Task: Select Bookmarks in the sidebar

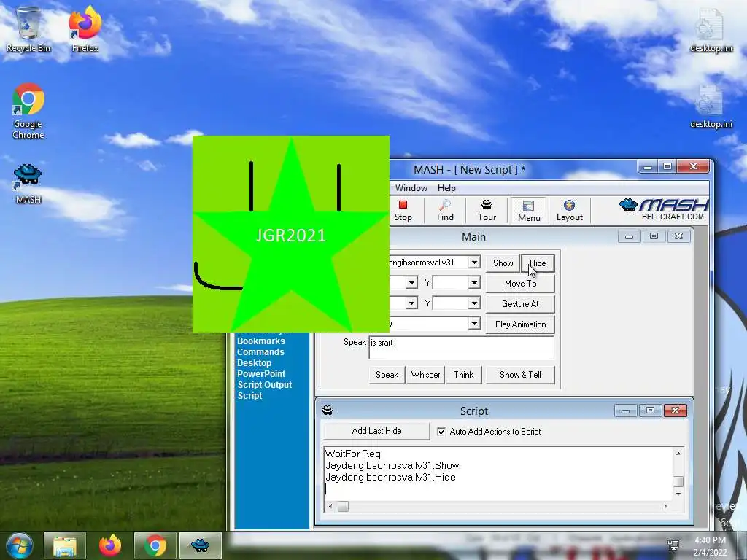Action: pyautogui.click(x=261, y=341)
